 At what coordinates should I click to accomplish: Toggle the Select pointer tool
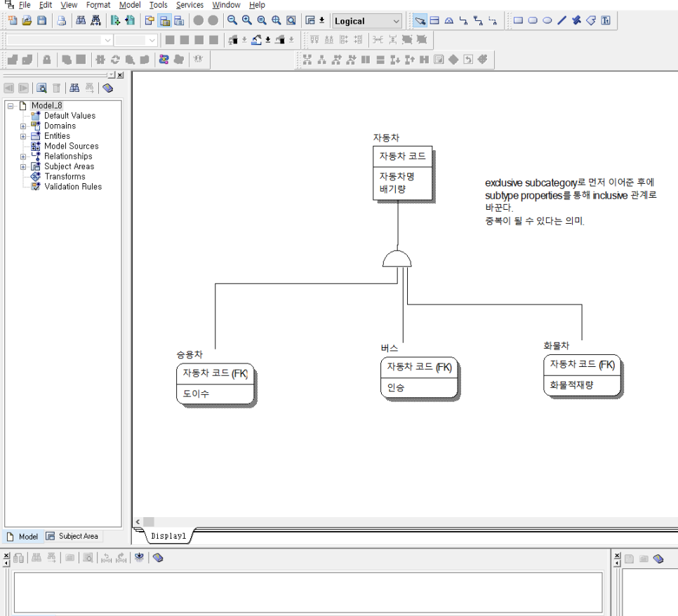420,20
